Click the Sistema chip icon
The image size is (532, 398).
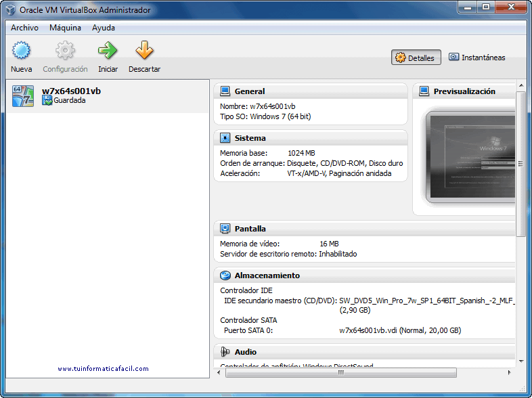(225, 138)
